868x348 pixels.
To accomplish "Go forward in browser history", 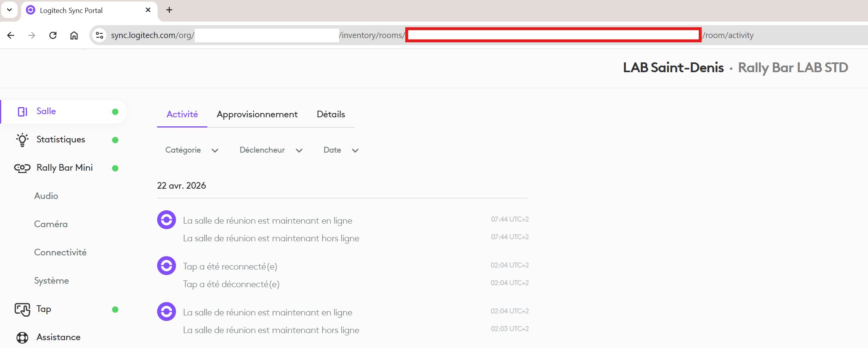I will point(32,35).
